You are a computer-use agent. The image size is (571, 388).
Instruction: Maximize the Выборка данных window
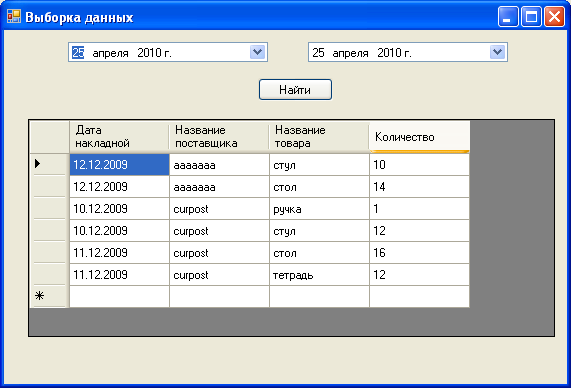[x=531, y=17]
